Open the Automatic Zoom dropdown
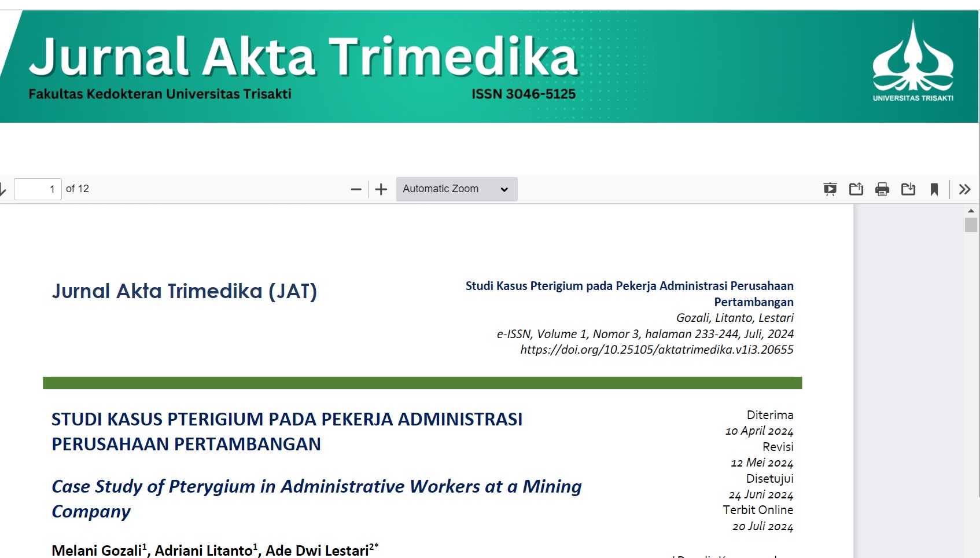 point(456,189)
